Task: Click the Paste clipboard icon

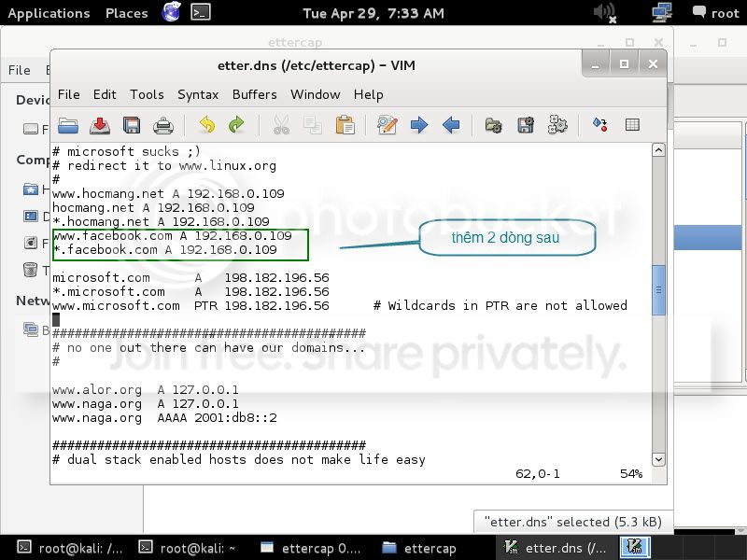Action: pos(345,126)
